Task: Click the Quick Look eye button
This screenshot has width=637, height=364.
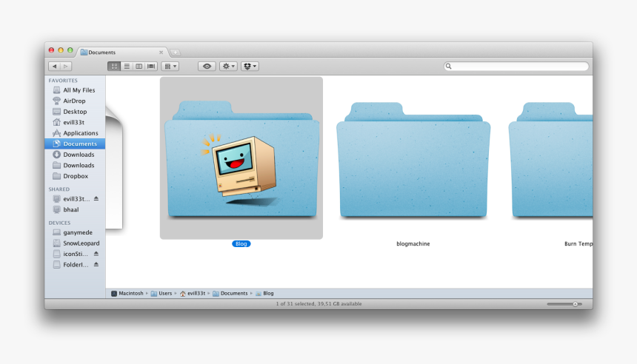Action: click(x=207, y=66)
